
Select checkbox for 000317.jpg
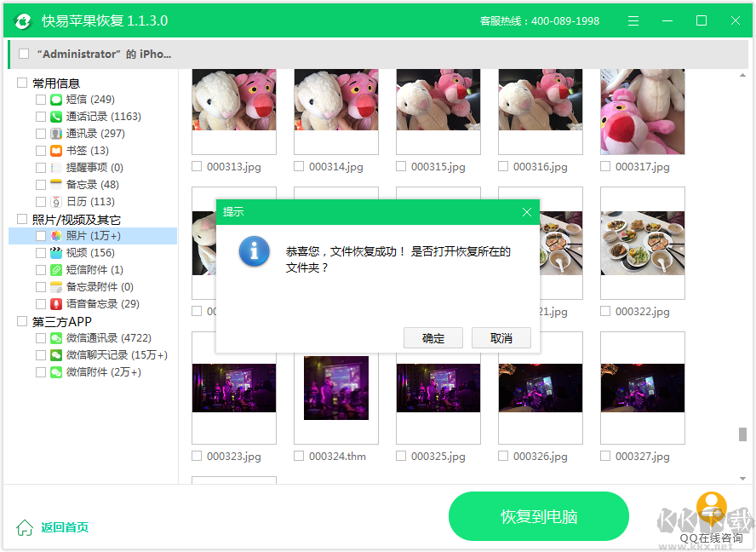click(x=605, y=166)
